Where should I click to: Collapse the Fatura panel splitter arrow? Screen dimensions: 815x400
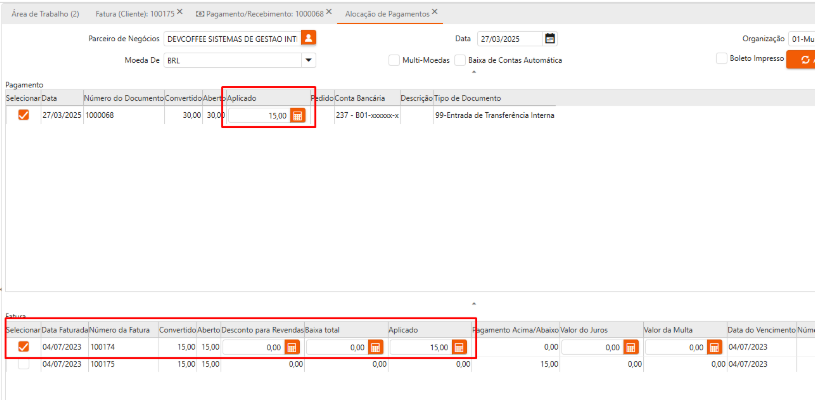pos(474,302)
